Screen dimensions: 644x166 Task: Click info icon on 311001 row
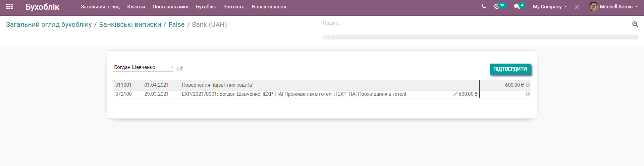[528, 85]
